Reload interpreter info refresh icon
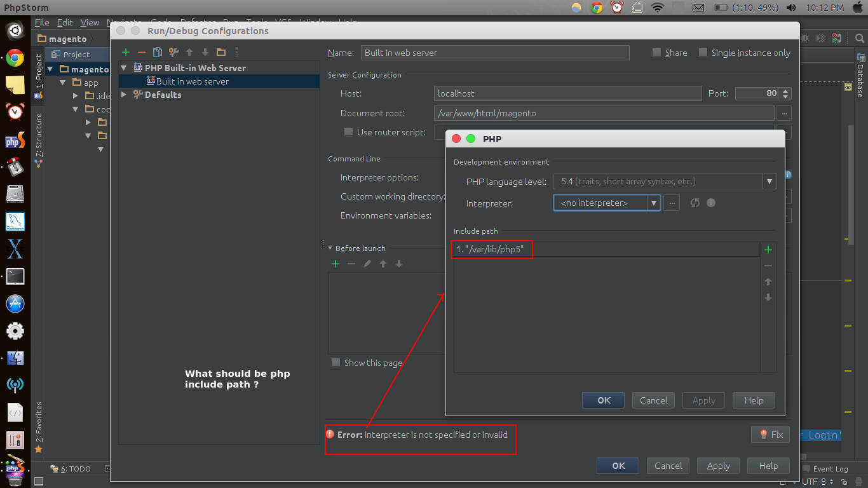This screenshot has width=868, height=488. click(695, 203)
